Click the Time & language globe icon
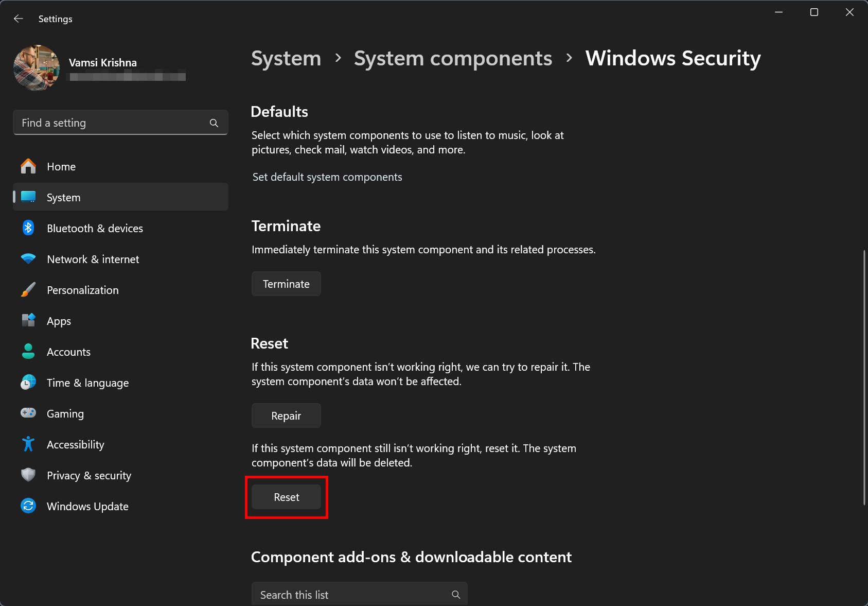 point(28,383)
